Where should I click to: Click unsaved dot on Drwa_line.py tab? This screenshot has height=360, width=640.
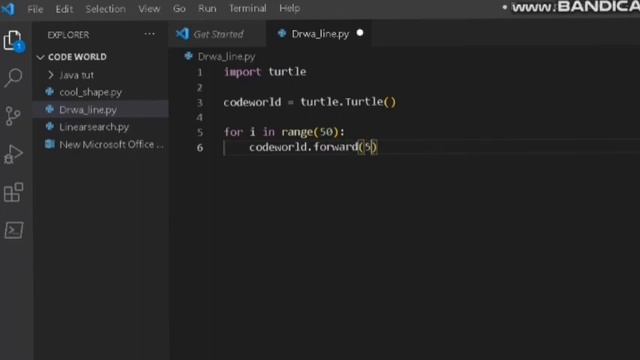pos(360,33)
